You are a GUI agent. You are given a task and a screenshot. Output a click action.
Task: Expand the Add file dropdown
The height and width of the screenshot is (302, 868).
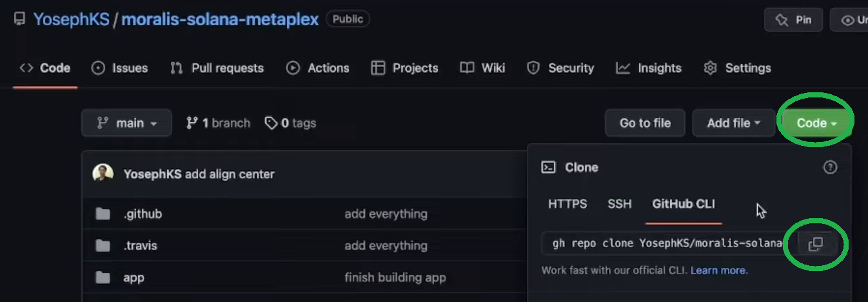734,123
